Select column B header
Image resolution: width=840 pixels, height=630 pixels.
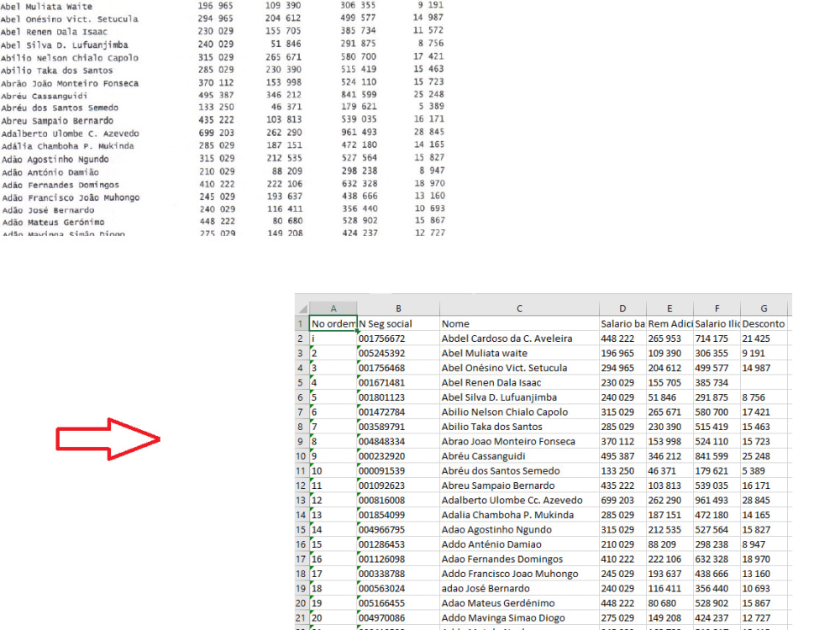coord(398,308)
